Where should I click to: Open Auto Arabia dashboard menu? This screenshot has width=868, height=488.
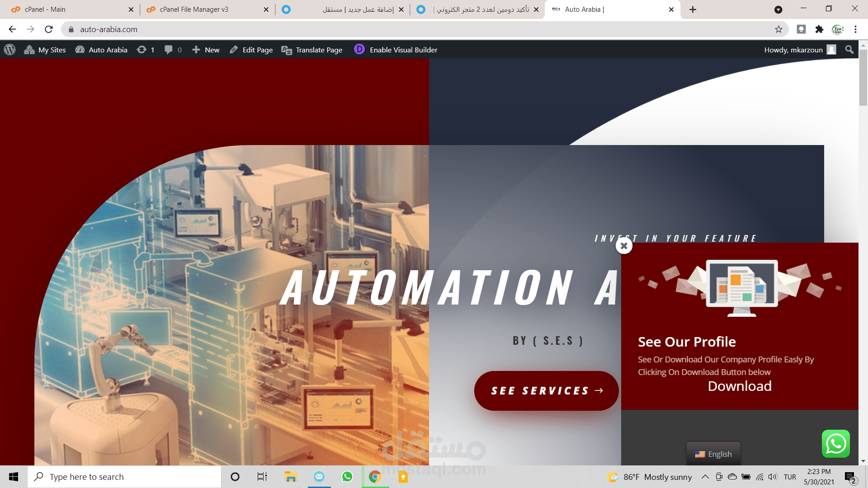[101, 50]
